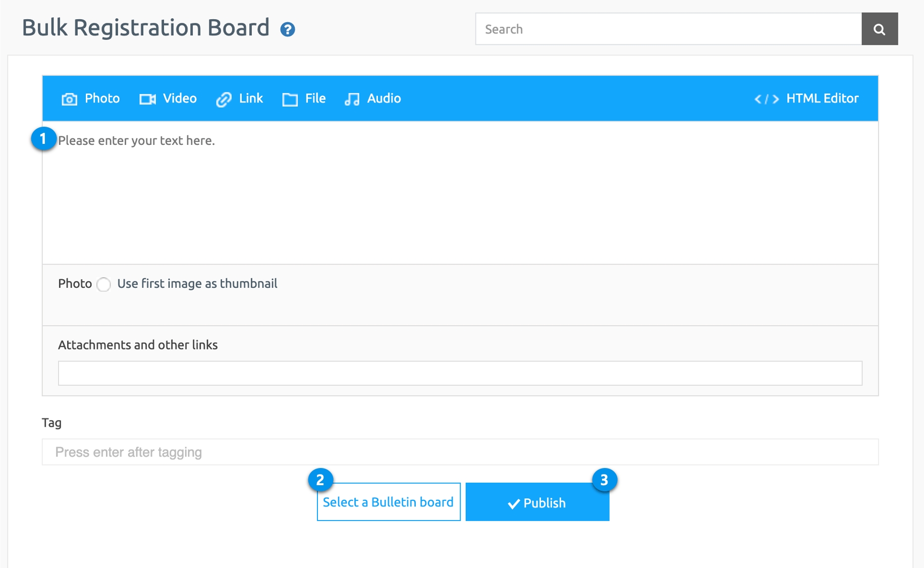This screenshot has width=924, height=568.
Task: Click the Photo label in toolbar
Action: pos(102,98)
